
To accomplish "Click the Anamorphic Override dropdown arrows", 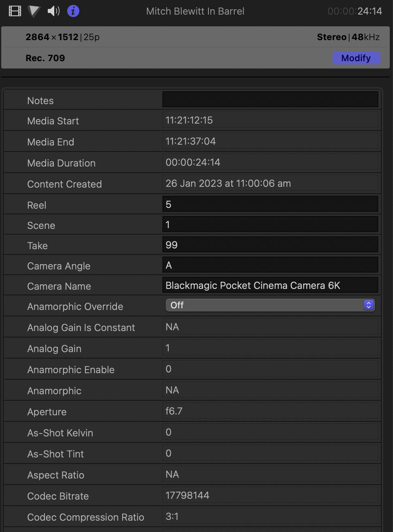I will click(x=368, y=305).
